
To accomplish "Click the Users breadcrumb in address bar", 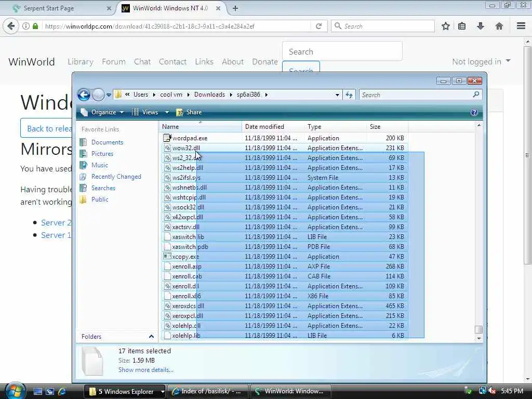I will pyautogui.click(x=141, y=95).
